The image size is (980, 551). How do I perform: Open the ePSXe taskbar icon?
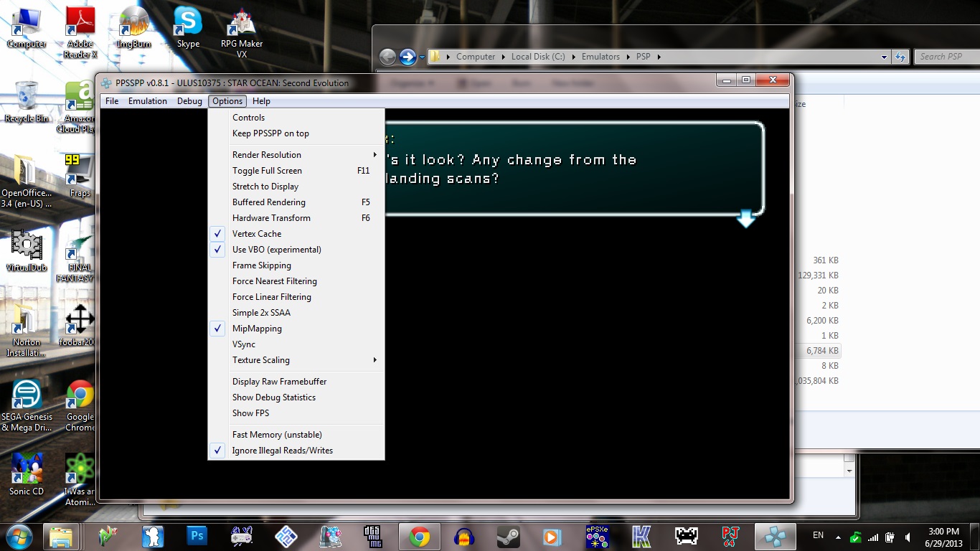pos(597,536)
